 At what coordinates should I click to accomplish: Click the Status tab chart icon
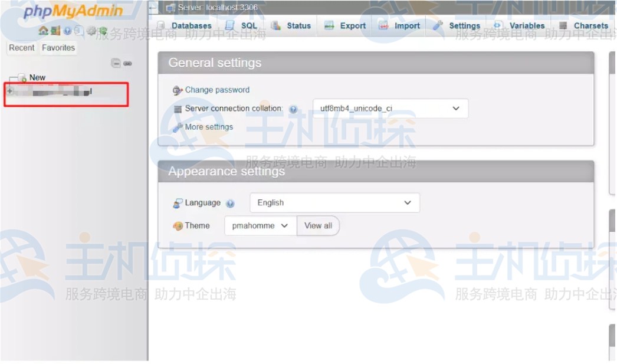click(276, 25)
